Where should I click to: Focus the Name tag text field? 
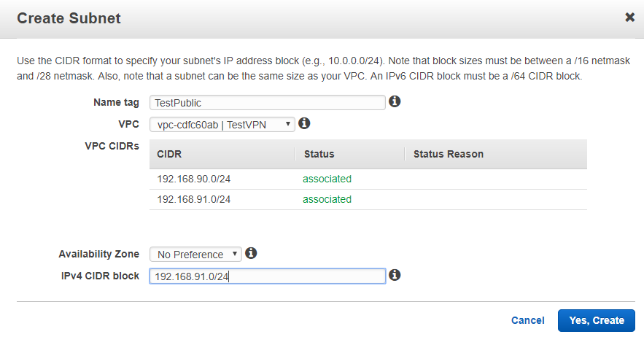tap(267, 103)
